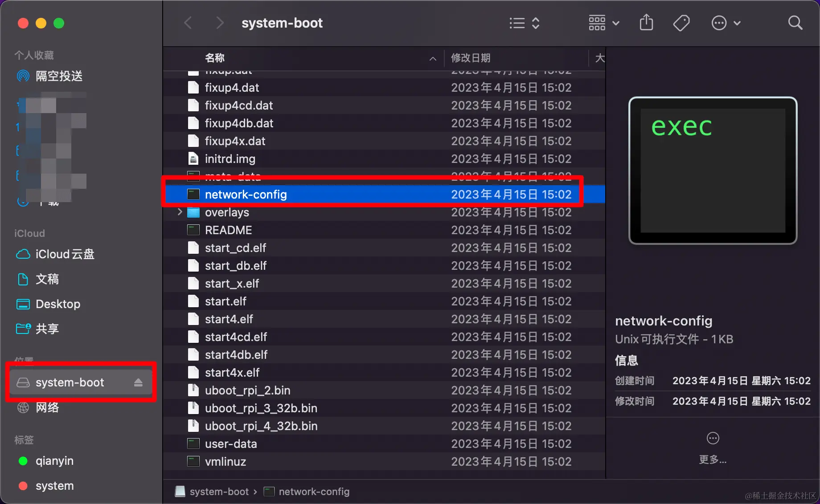Image resolution: width=820 pixels, height=504 pixels.
Task: Expand the overlays folder disclosure arrow
Action: (x=180, y=212)
